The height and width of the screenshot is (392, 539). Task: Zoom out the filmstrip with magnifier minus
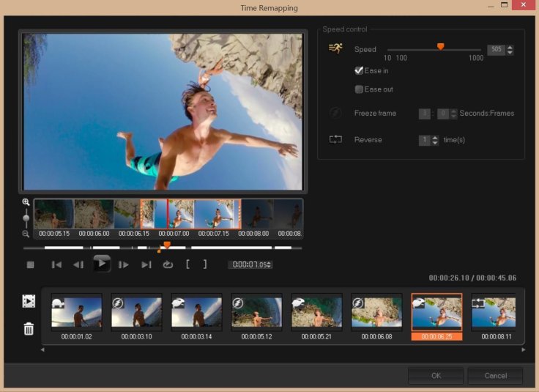[26, 233]
